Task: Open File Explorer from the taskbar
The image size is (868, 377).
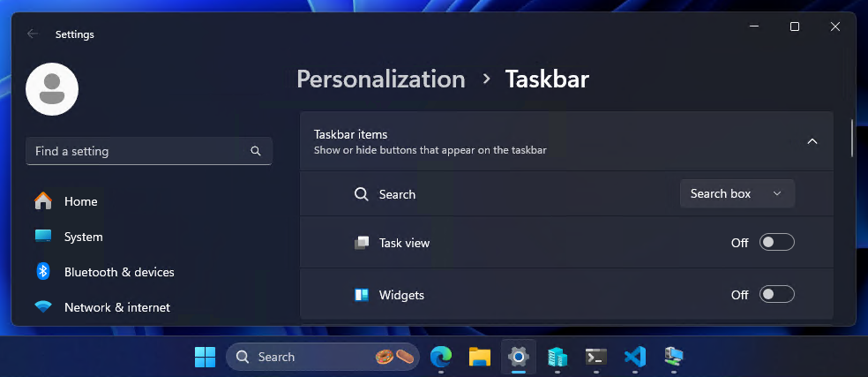Action: point(480,357)
